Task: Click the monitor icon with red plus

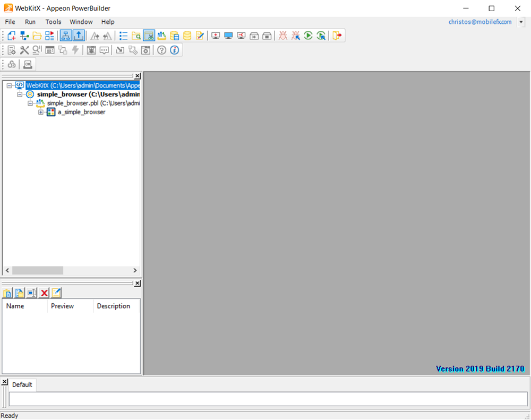Action: pos(216,36)
